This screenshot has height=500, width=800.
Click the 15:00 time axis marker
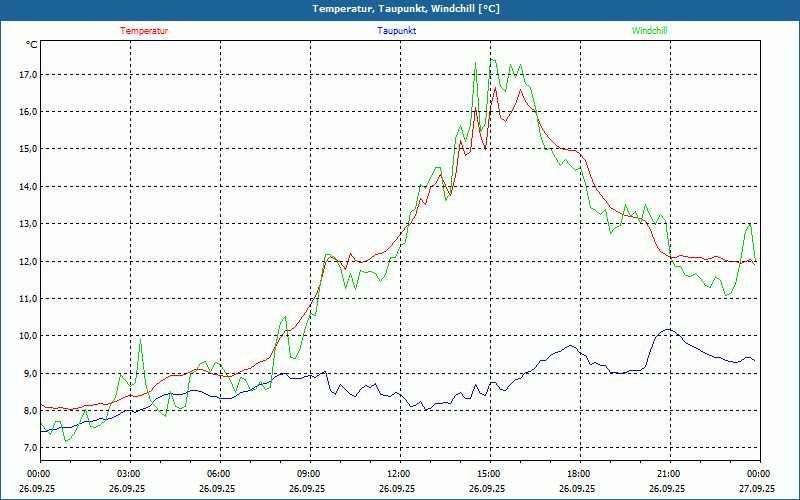click(x=488, y=473)
